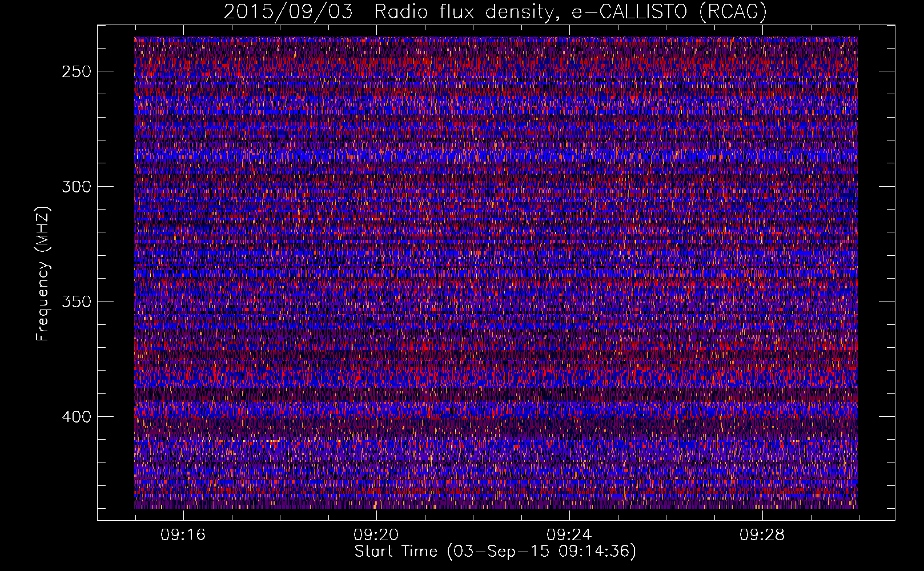Click the 'Start Time (03-Sep-15 09:14:36)' label
The width and height of the screenshot is (924, 571).
495,552
